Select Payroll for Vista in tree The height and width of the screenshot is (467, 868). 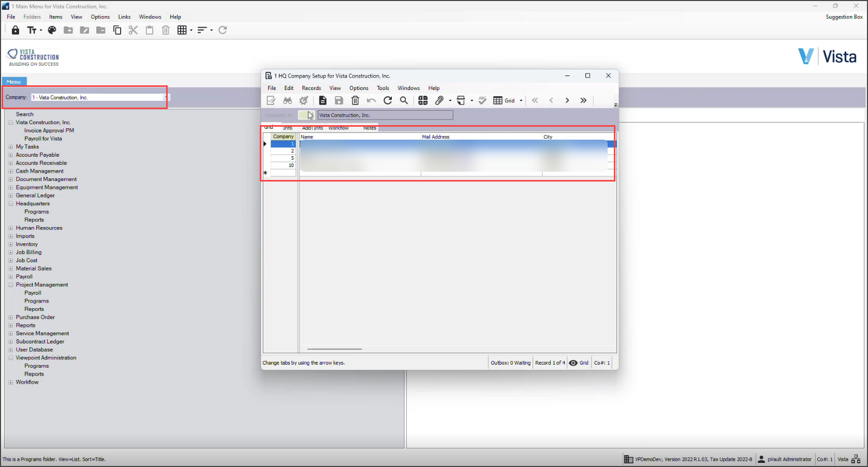coord(43,139)
